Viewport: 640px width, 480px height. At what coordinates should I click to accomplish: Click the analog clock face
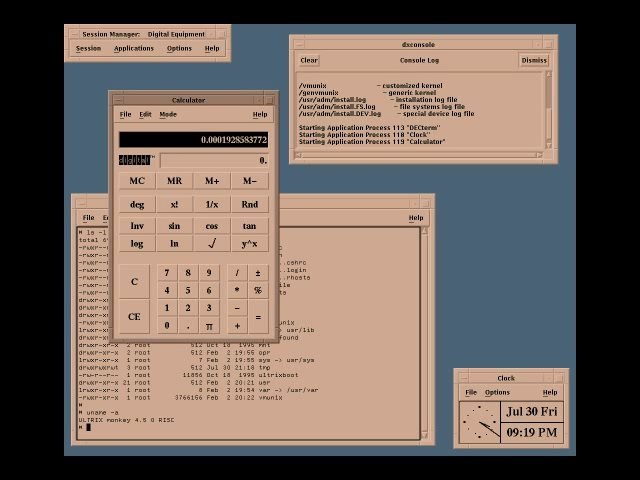(x=480, y=422)
